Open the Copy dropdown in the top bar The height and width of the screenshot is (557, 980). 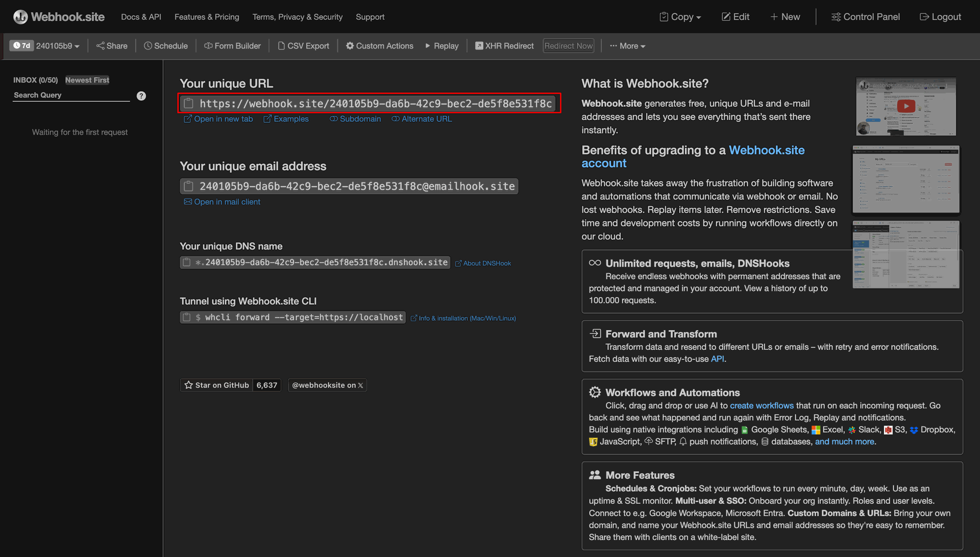click(x=680, y=17)
